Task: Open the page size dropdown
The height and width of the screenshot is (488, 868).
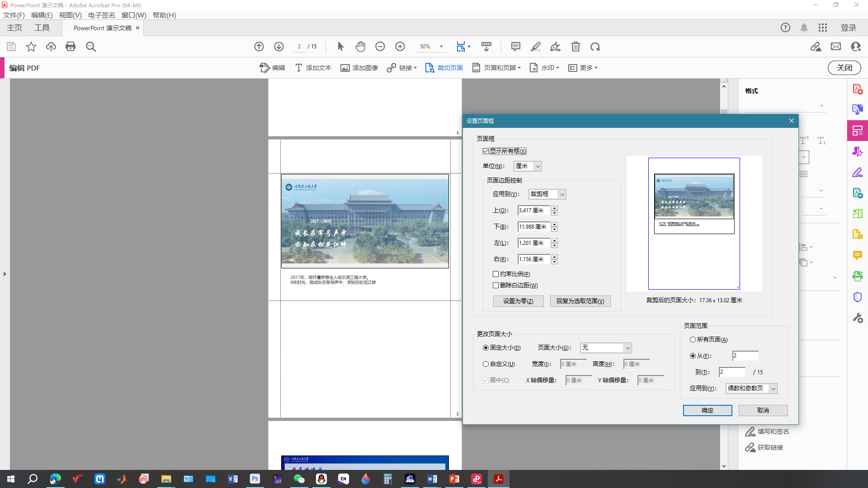Action: 606,348
